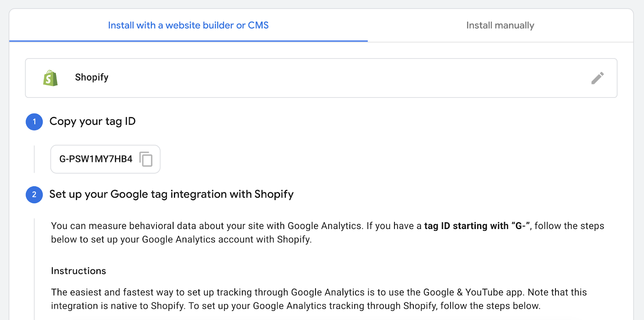Change the CMS selection via the edit icon
Screen dimensions: 644x320
point(598,78)
